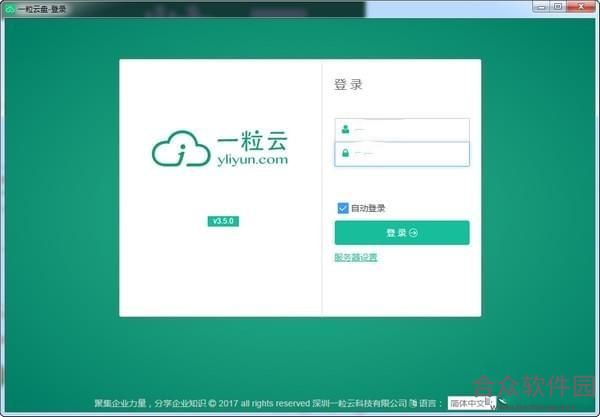Image resolution: width=600 pixels, height=417 pixels.
Task: Open the 简体中文 language dropdown
Action: (471, 403)
